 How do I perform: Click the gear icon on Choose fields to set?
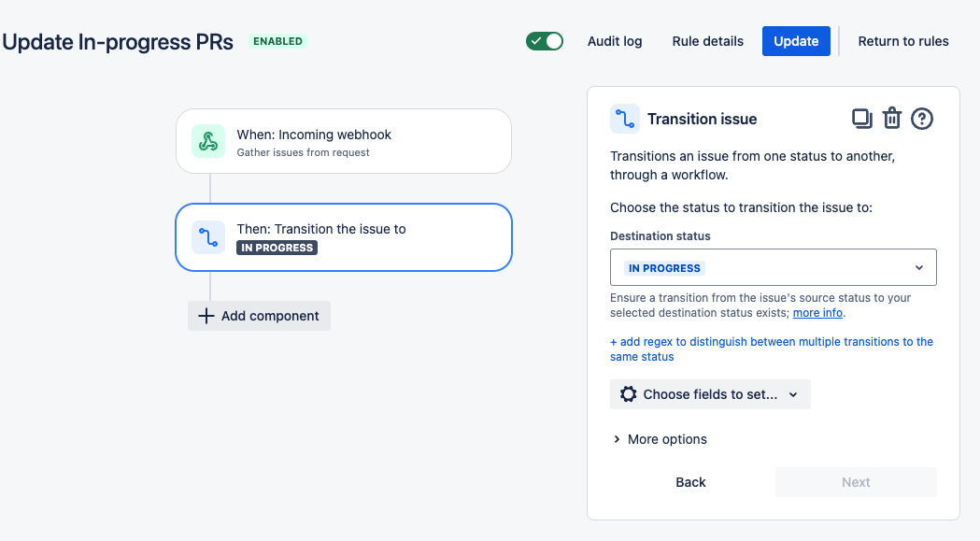coord(629,393)
